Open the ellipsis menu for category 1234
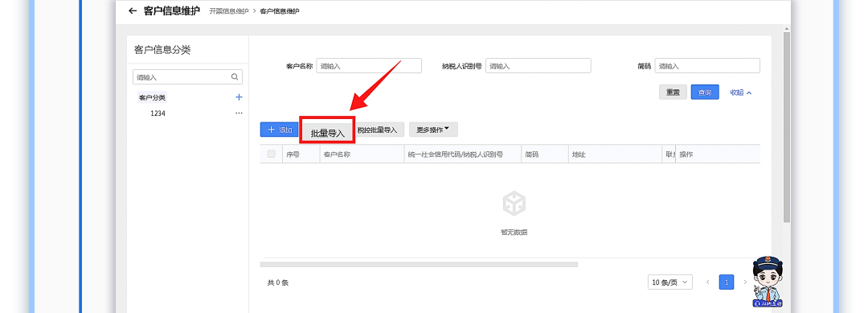The width and height of the screenshot is (868, 313). [239, 113]
